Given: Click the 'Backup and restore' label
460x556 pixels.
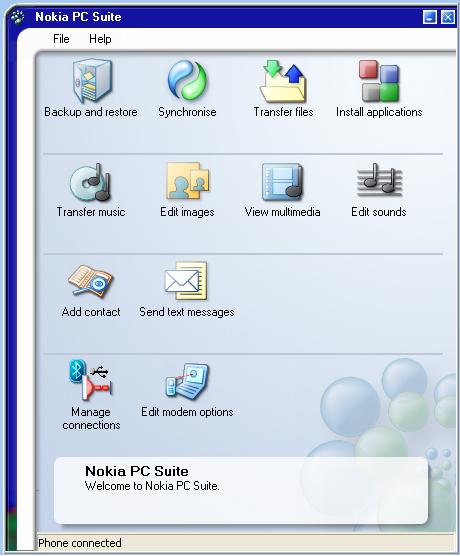Looking at the screenshot, I should coord(91,112).
